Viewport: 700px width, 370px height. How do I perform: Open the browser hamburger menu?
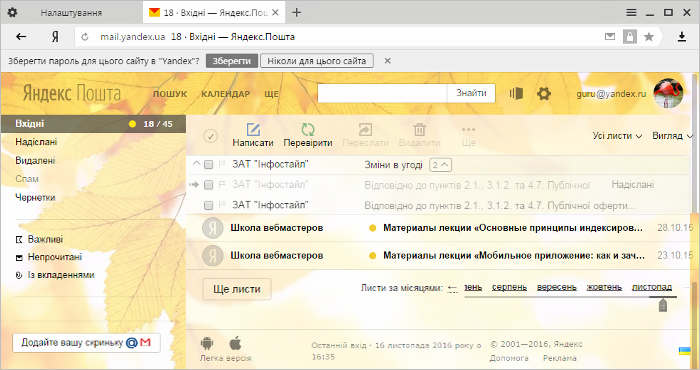[x=631, y=12]
